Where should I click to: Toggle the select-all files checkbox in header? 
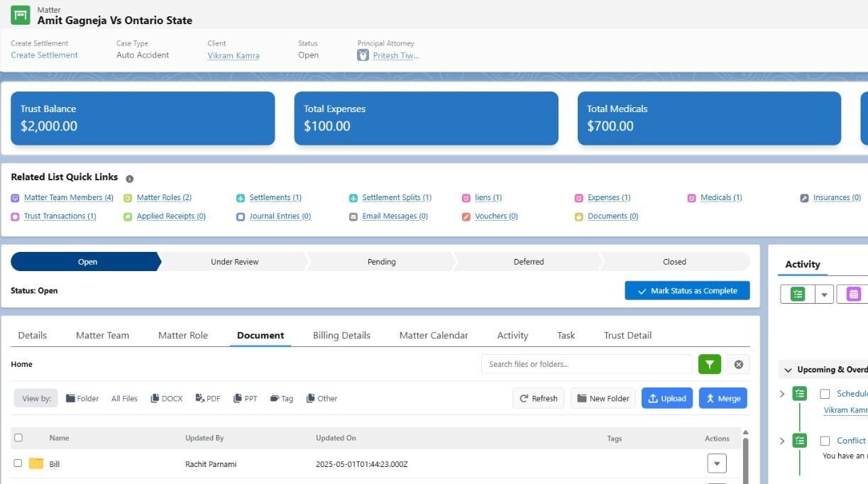(x=18, y=438)
